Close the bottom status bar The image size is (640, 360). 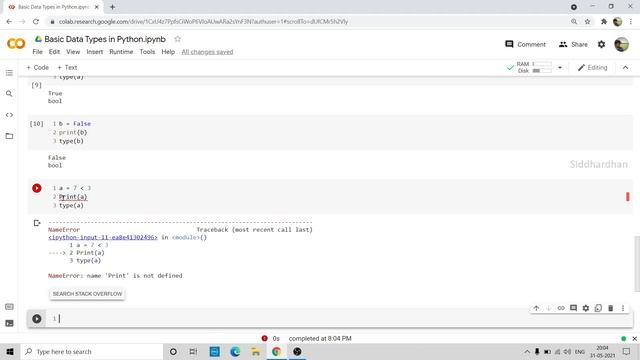[635, 339]
